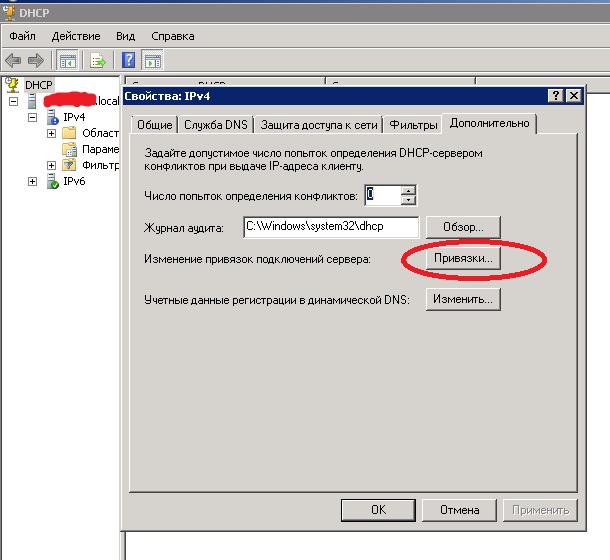The width and height of the screenshot is (610, 560).
Task: Confirm with the OK button
Action: click(378, 510)
